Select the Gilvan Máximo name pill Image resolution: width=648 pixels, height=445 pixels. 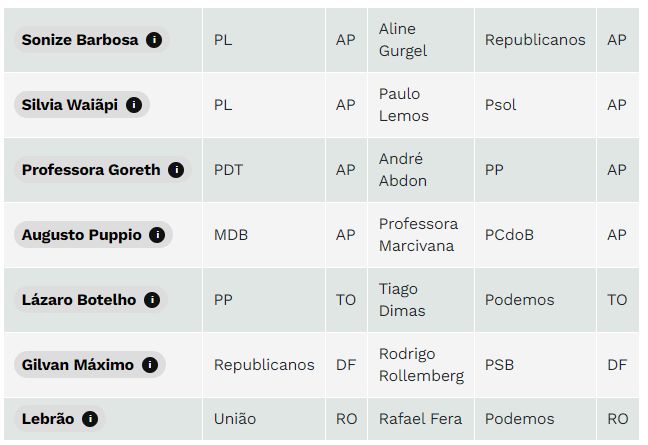90,365
